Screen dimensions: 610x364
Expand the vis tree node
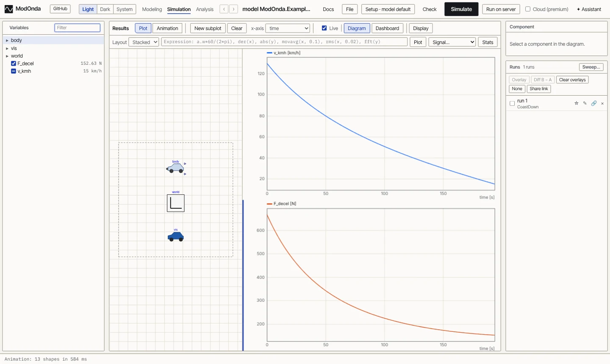click(x=7, y=48)
